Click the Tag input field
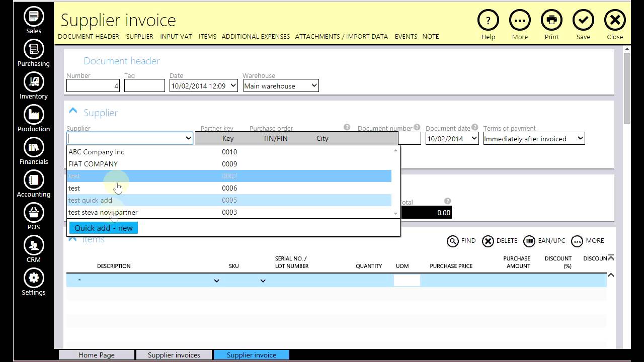This screenshot has height=362, width=644. tap(144, 86)
